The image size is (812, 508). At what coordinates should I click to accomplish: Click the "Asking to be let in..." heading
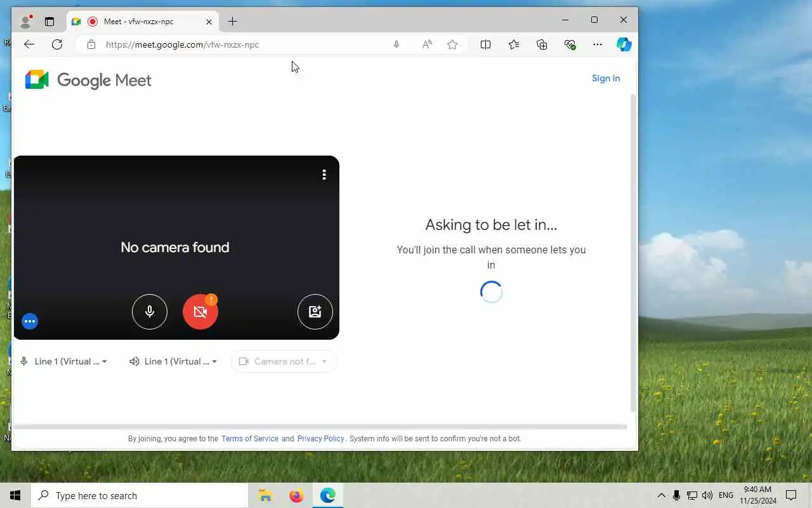(491, 225)
